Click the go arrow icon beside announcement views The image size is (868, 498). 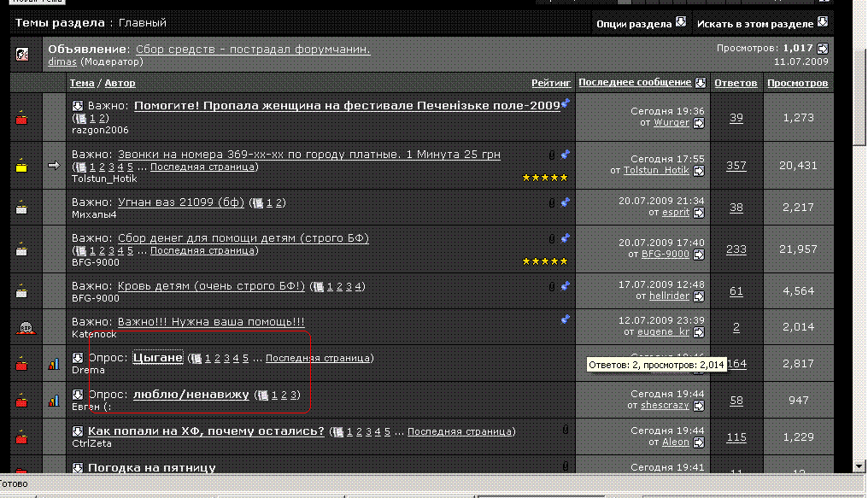[x=823, y=48]
